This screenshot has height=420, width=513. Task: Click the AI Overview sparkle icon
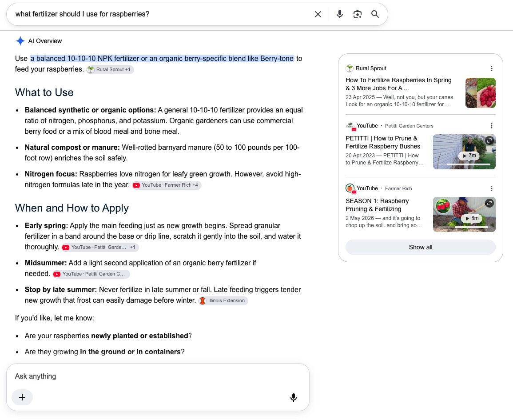pyautogui.click(x=20, y=41)
